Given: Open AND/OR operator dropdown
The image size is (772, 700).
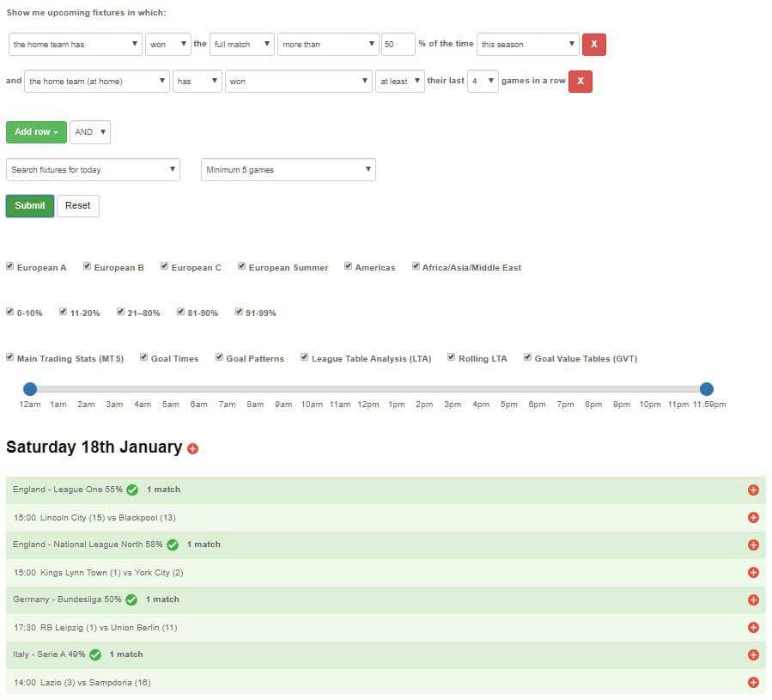Looking at the screenshot, I should 90,132.
